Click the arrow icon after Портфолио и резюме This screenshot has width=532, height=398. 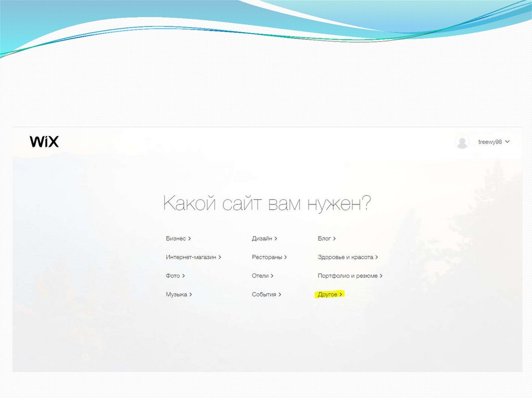click(x=381, y=276)
